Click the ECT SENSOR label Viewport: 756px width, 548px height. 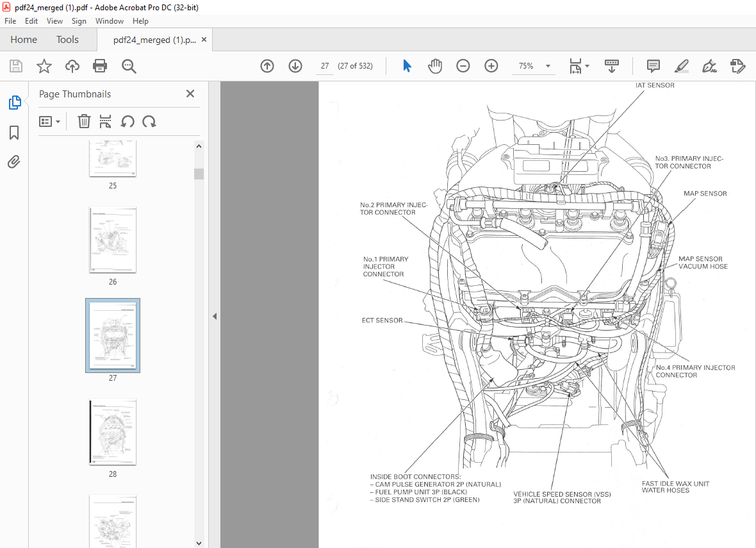(382, 320)
